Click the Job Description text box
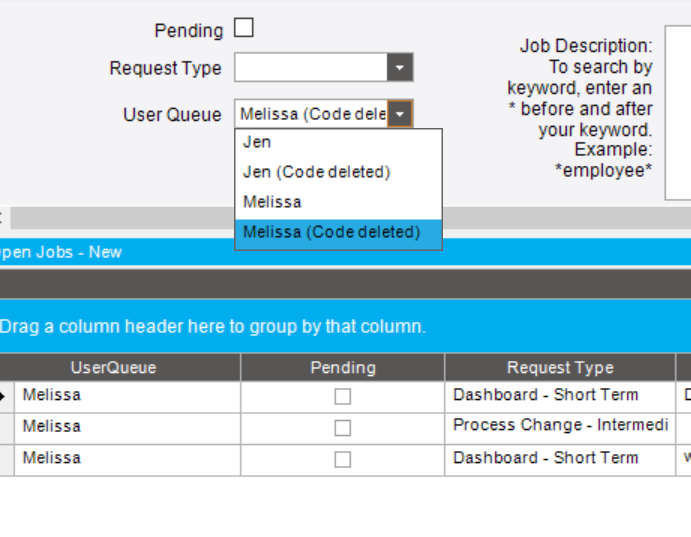The width and height of the screenshot is (691, 537). [x=678, y=113]
